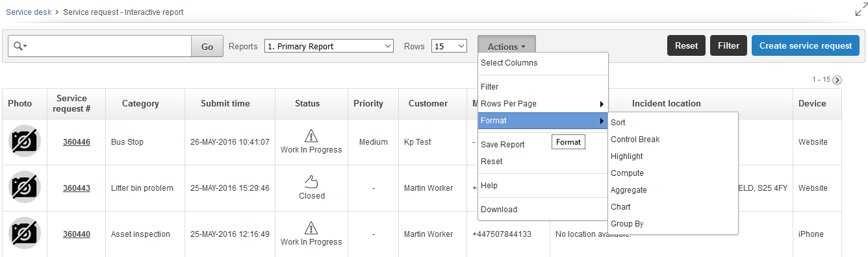Open service request 360443 link
Image resolution: width=868 pixels, height=257 pixels.
[77, 188]
